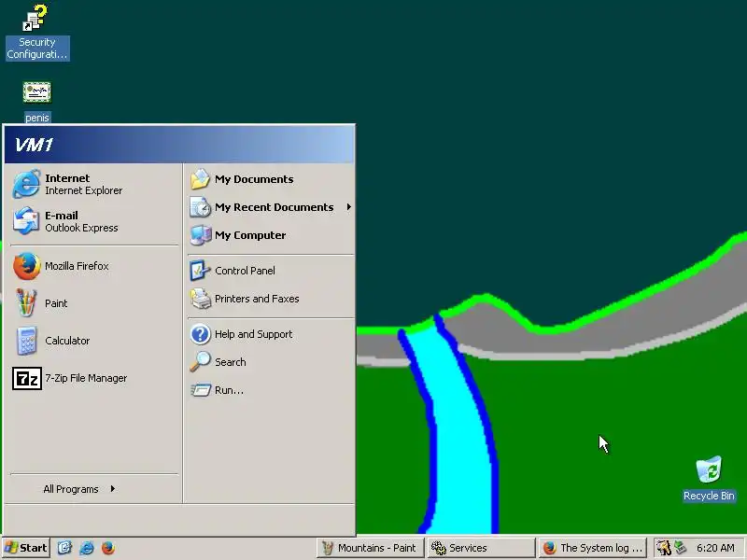Click Internet Explorer quick launch icon
The height and width of the screenshot is (560, 747).
86,548
